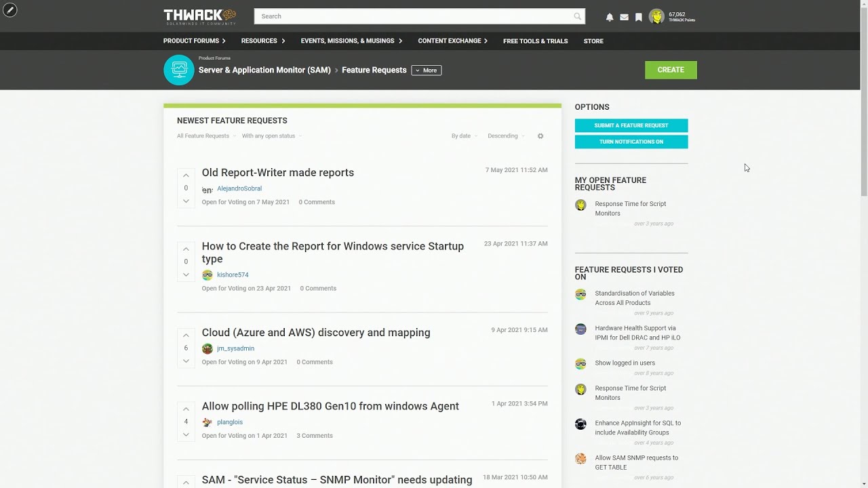Open 0 Comments on Cloud discovery post
The height and width of the screenshot is (488, 868).
tap(315, 362)
